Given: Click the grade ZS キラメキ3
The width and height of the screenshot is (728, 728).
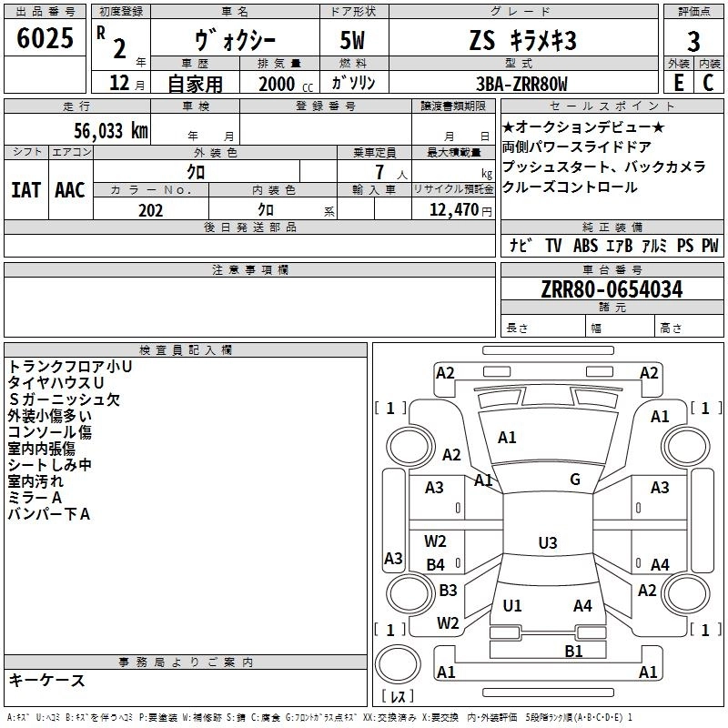Looking at the screenshot, I should [522, 40].
